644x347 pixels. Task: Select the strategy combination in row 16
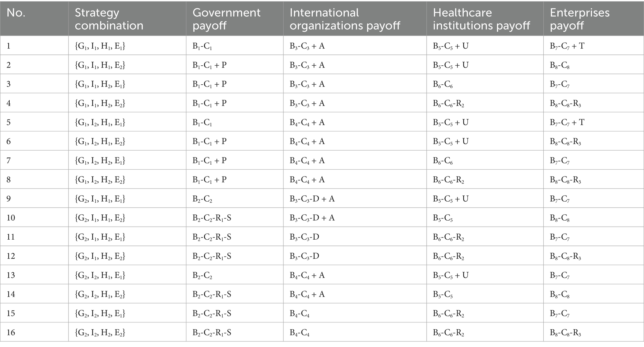(x=100, y=333)
